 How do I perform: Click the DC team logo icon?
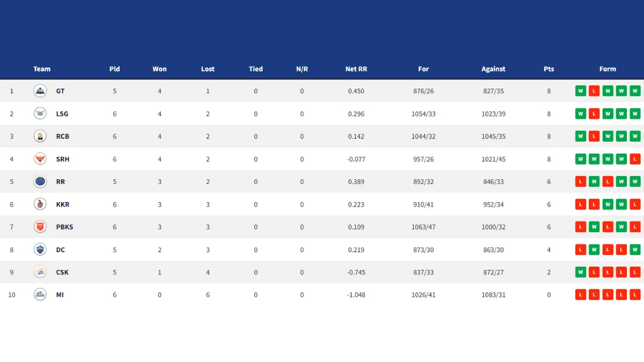[x=40, y=249]
